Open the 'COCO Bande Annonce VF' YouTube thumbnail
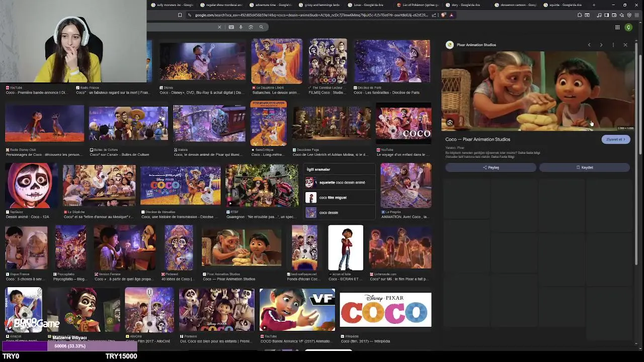 (x=297, y=309)
